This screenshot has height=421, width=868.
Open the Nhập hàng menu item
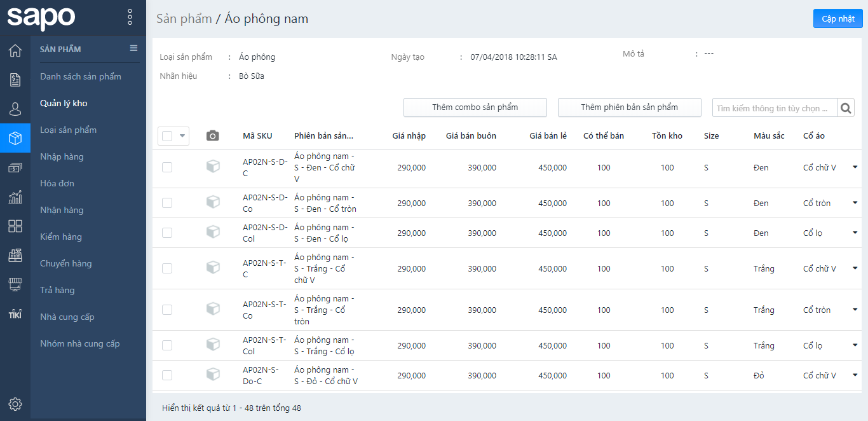click(x=62, y=156)
